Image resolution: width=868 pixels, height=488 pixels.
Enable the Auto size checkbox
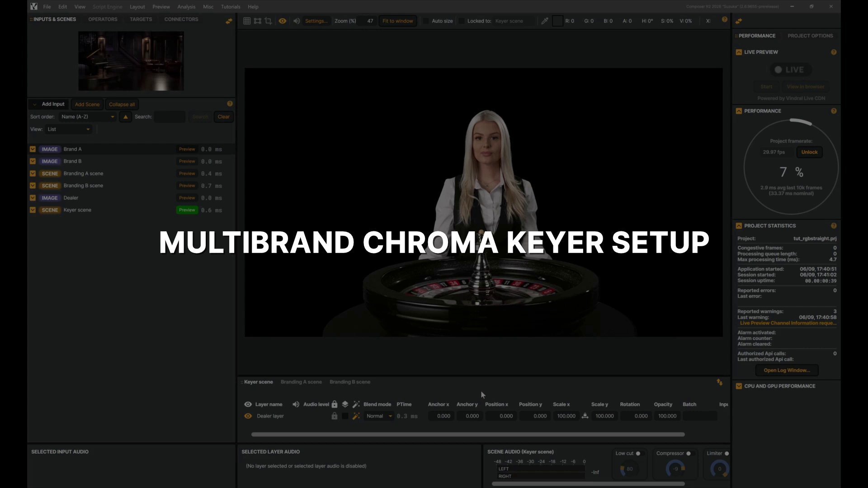coord(426,21)
